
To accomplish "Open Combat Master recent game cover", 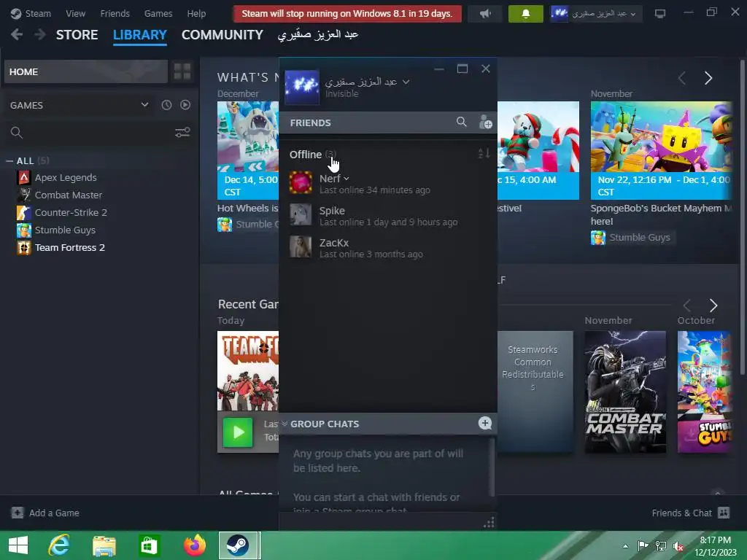I will (x=625, y=392).
